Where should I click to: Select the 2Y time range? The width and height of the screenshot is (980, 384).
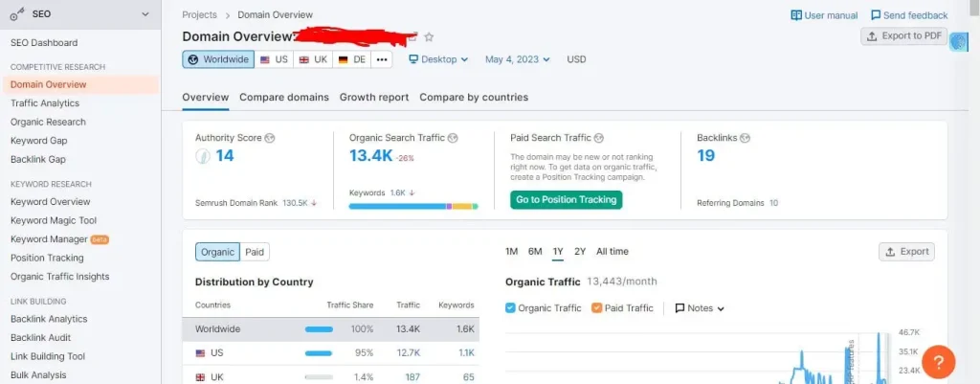(580, 252)
